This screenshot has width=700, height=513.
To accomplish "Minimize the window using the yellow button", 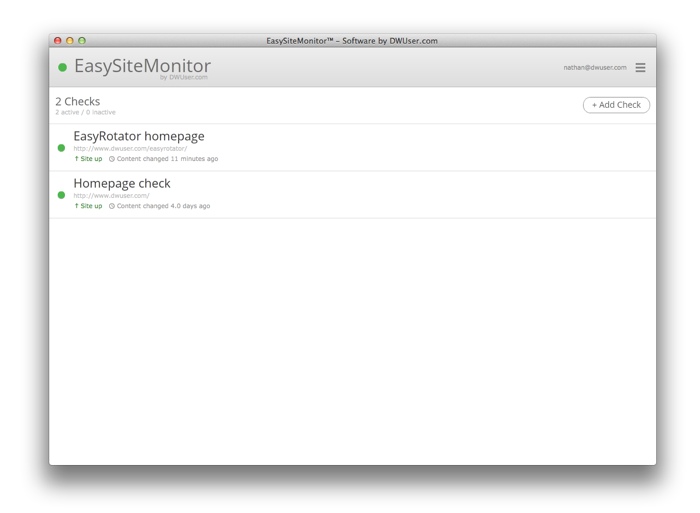I will (70, 41).
